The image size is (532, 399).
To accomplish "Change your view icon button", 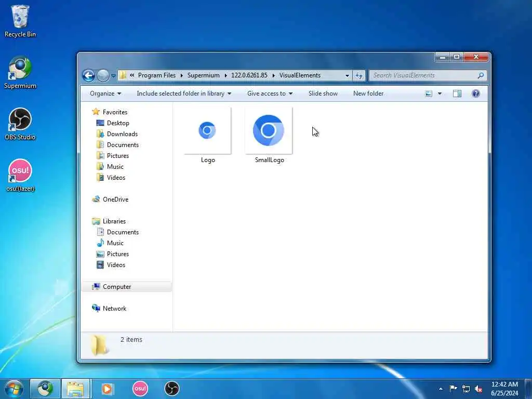I will [429, 94].
